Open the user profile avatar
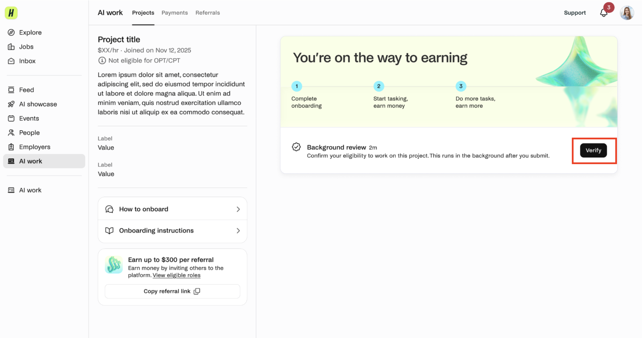644x338 pixels. (627, 13)
